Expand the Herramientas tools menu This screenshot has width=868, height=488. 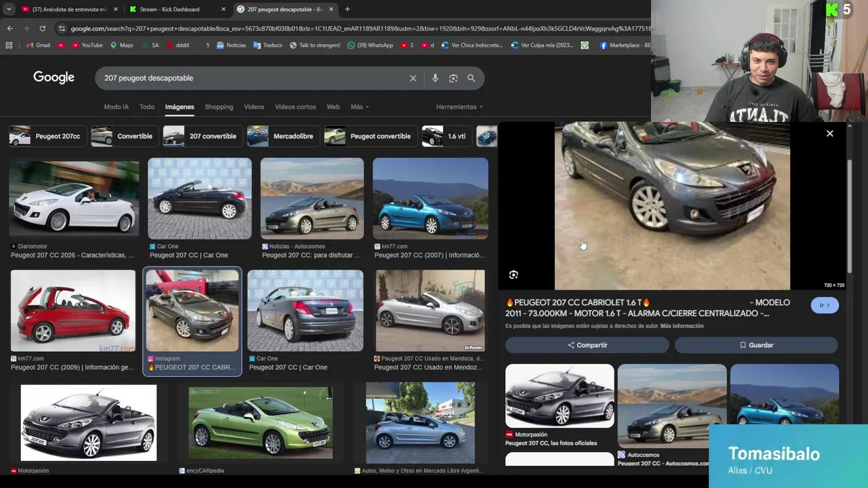(459, 107)
